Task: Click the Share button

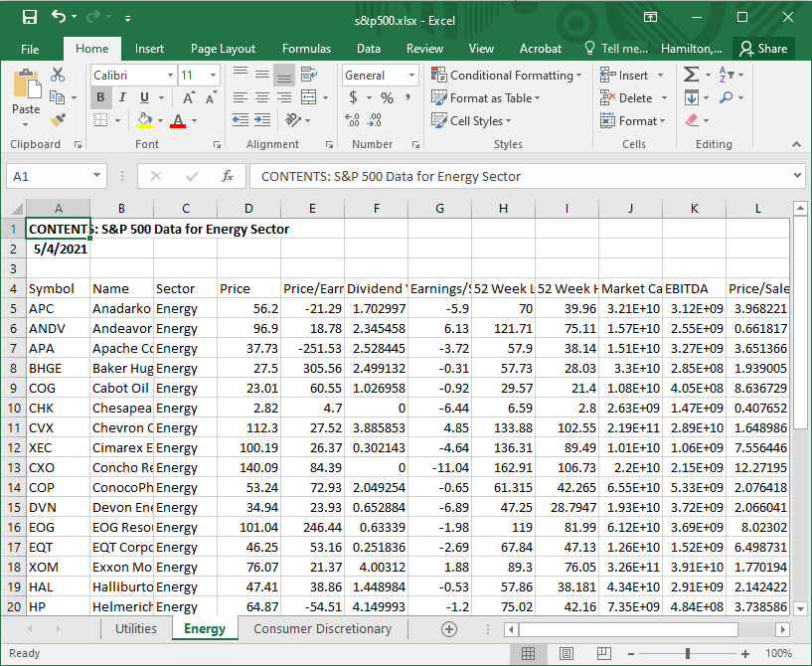Action: click(762, 49)
